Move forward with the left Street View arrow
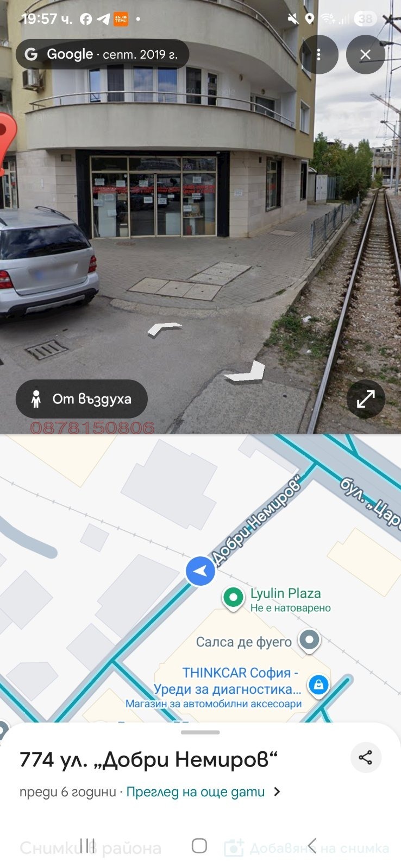The height and width of the screenshot is (868, 401). click(x=164, y=329)
